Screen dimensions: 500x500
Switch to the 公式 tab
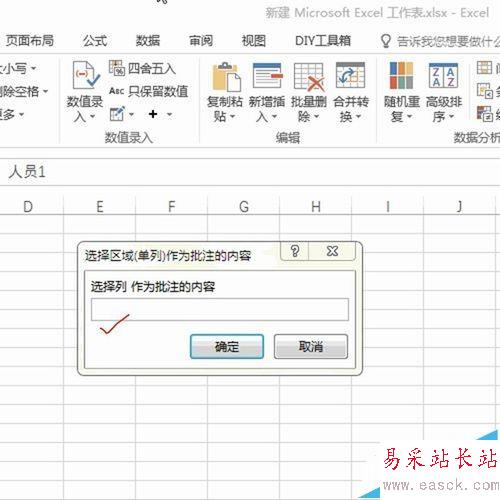tap(95, 41)
